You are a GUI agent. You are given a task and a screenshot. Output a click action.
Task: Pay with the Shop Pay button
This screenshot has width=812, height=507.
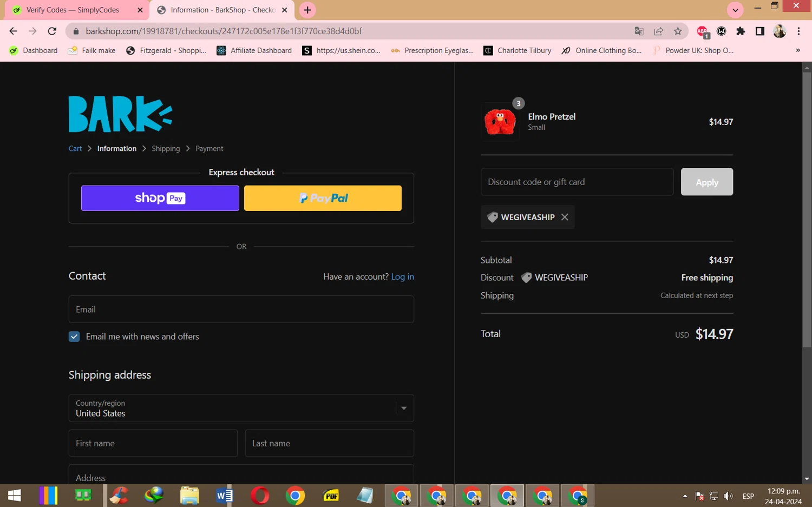click(160, 198)
